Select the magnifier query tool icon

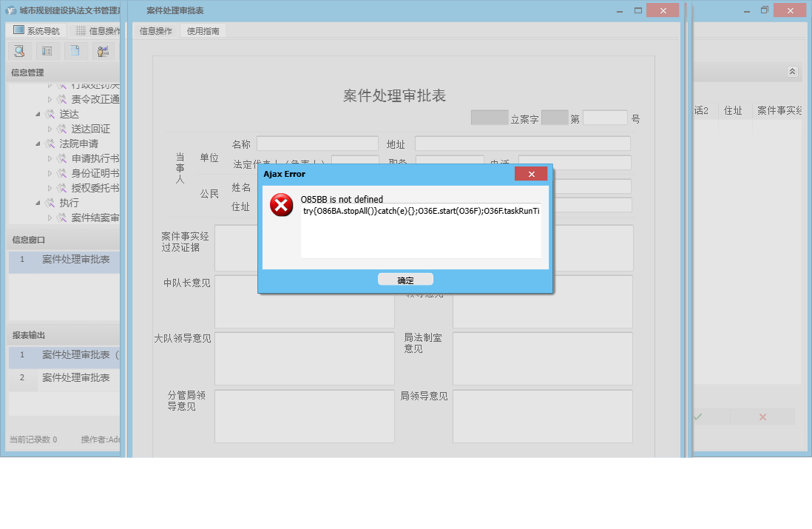tap(18, 51)
